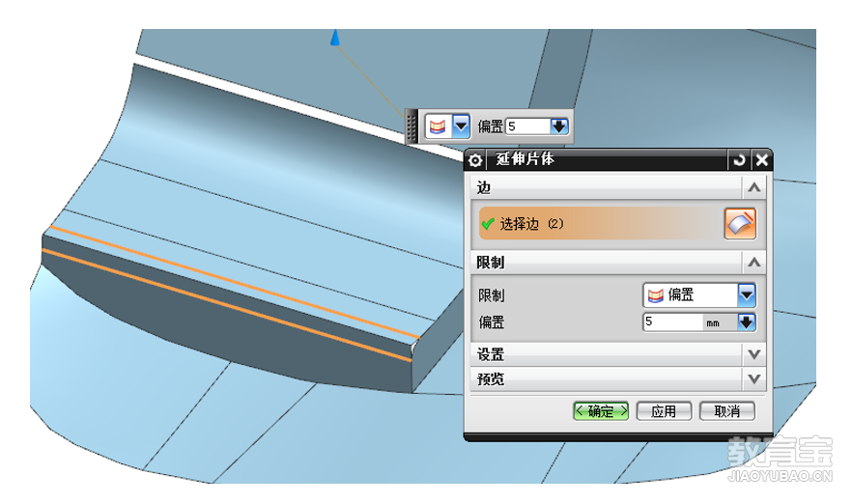Click the select edge icon next to 选择边
This screenshot has height=504, width=853.
(x=740, y=223)
